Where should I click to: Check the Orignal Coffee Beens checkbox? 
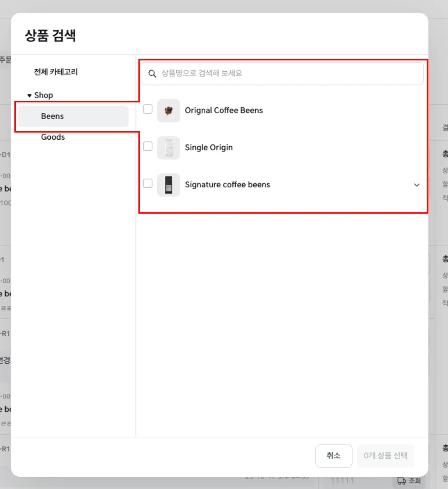[147, 109]
